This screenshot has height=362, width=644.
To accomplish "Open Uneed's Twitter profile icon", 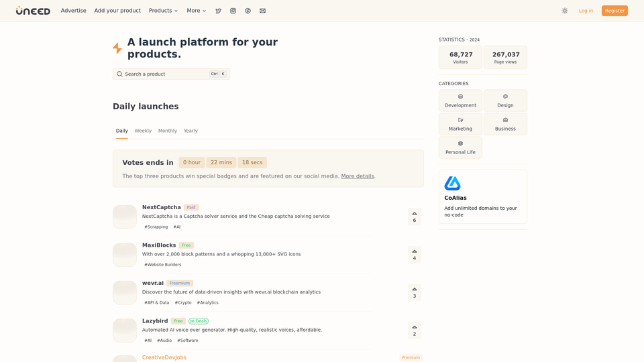I will coord(219,11).
